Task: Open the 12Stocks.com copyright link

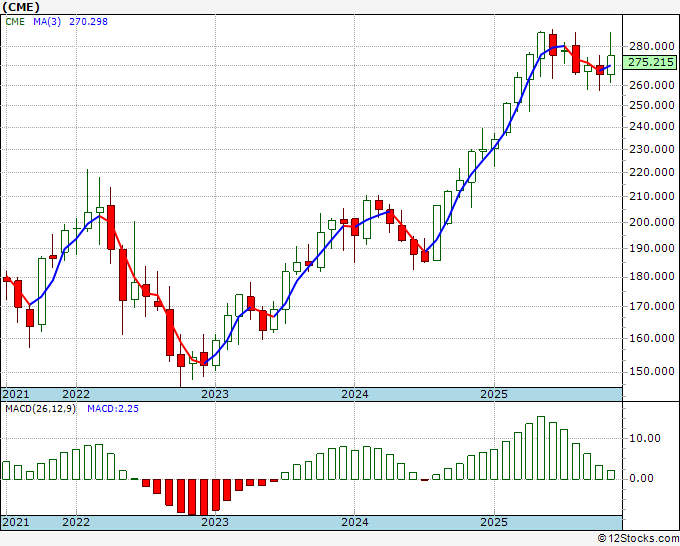Action: [638, 539]
